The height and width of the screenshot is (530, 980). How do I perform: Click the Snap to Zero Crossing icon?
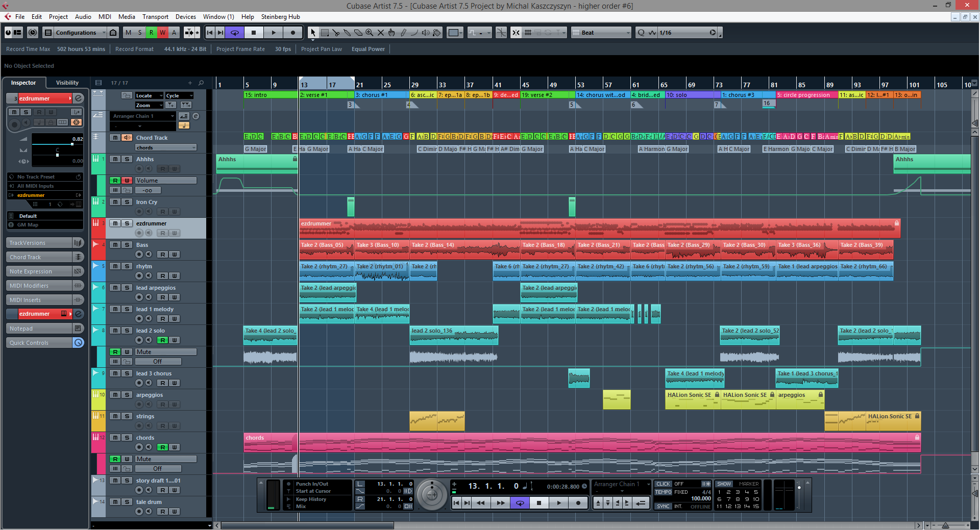tap(501, 33)
